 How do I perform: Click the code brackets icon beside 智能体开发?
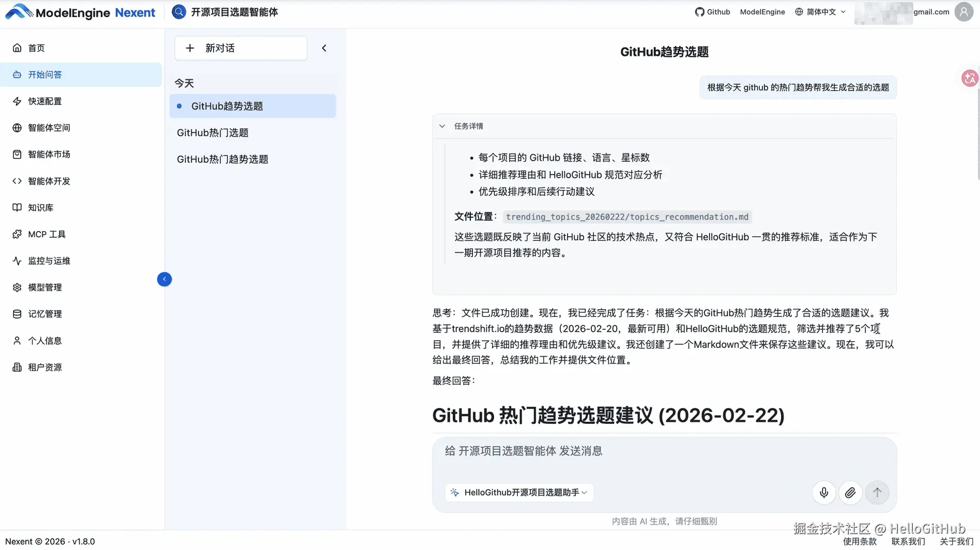click(x=17, y=181)
